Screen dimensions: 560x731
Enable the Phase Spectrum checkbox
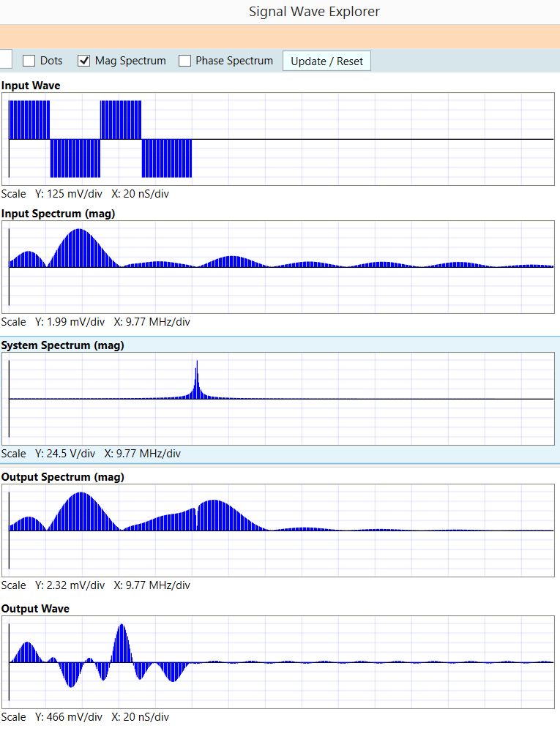click(184, 61)
